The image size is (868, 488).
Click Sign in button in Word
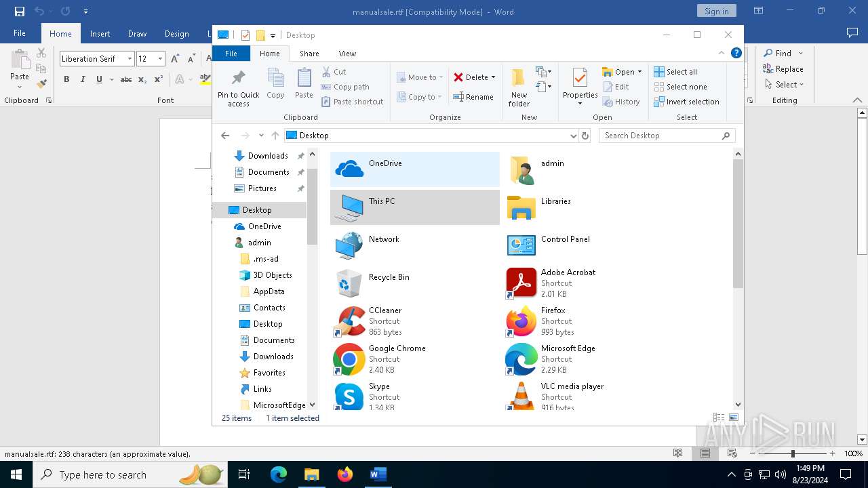tap(716, 11)
